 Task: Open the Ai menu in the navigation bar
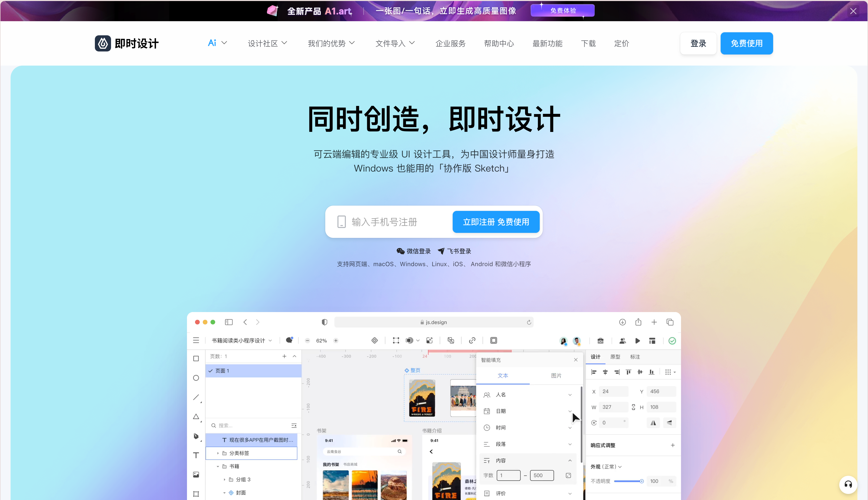(x=217, y=43)
